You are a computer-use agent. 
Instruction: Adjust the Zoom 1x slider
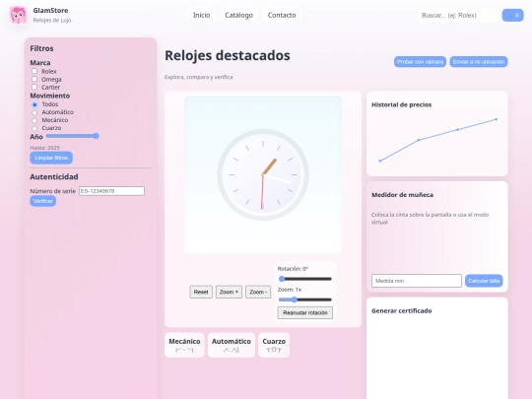[x=305, y=299]
